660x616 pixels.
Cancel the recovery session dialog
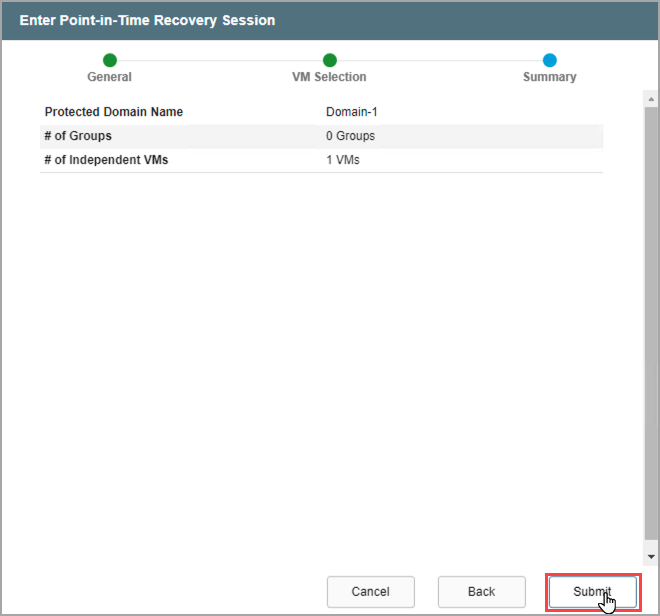coord(370,592)
